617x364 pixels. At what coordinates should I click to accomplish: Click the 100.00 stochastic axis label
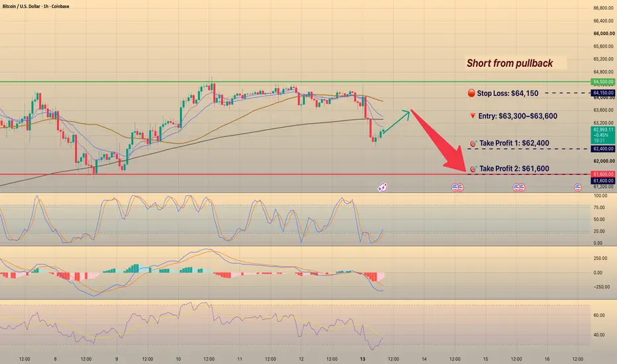(x=600, y=196)
